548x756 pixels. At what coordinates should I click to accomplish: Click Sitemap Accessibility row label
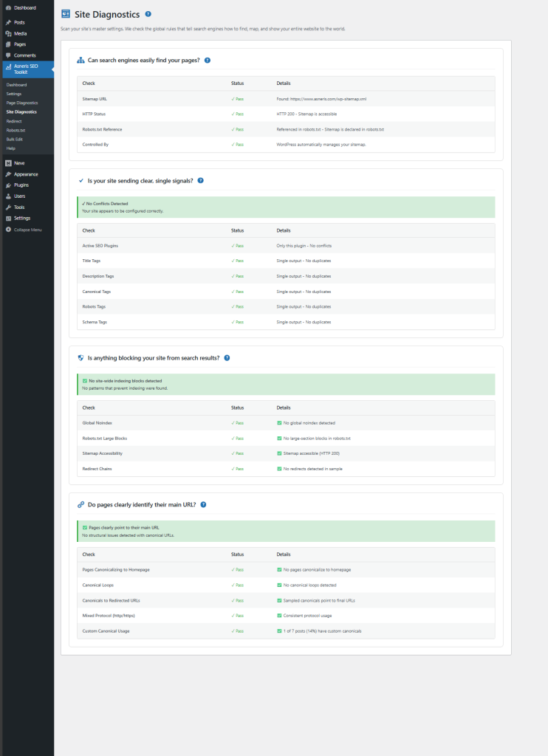pos(102,453)
